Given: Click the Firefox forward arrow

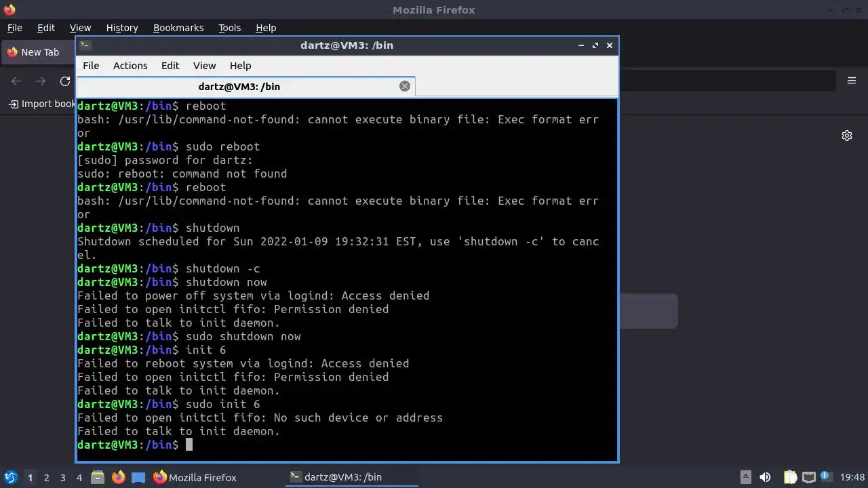Looking at the screenshot, I should point(41,81).
